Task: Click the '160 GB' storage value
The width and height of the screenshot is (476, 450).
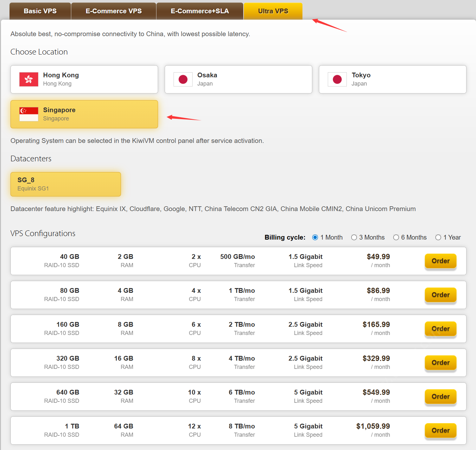Action: [x=68, y=325]
